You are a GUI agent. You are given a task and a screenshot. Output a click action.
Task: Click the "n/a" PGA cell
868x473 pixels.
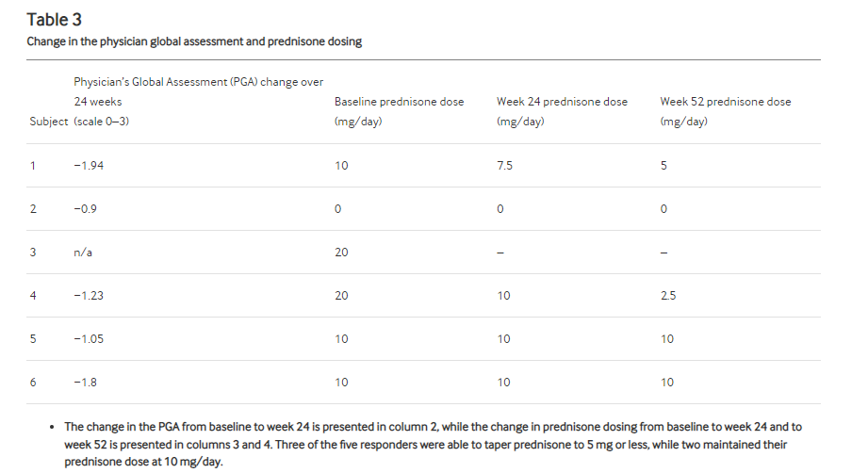click(x=83, y=253)
